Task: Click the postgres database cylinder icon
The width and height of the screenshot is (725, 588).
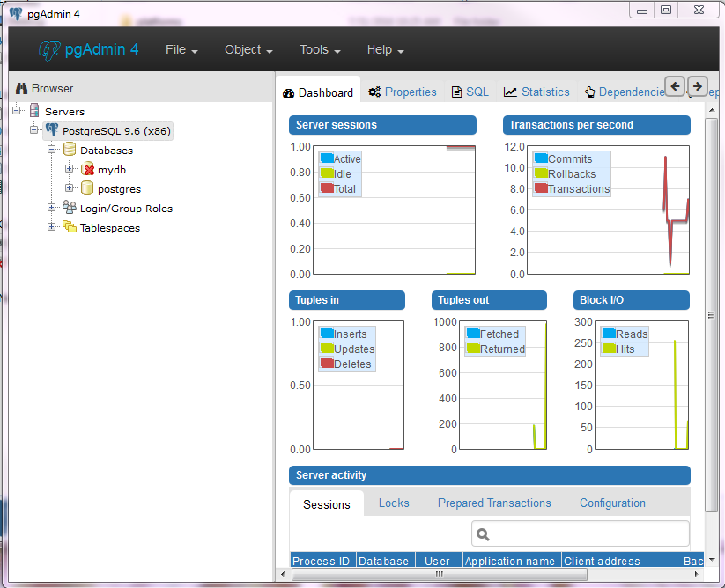Action: [x=87, y=188]
